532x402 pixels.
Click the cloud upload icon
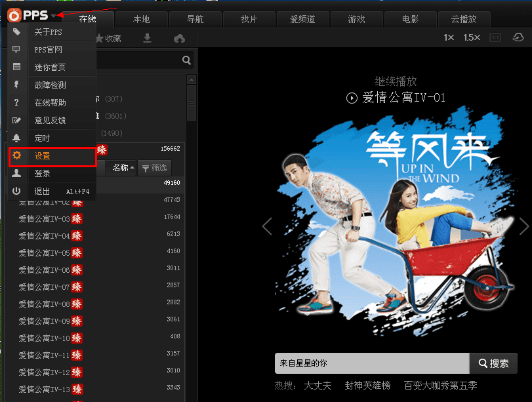[180, 38]
